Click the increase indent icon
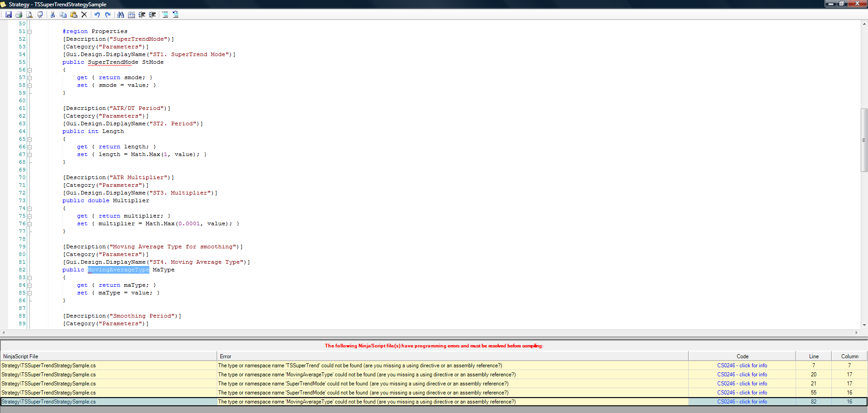This screenshot has width=868, height=413. 153,14
